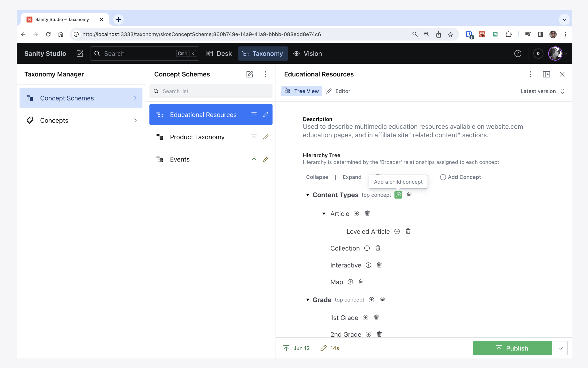Split the pane with split-view icon

click(x=547, y=74)
